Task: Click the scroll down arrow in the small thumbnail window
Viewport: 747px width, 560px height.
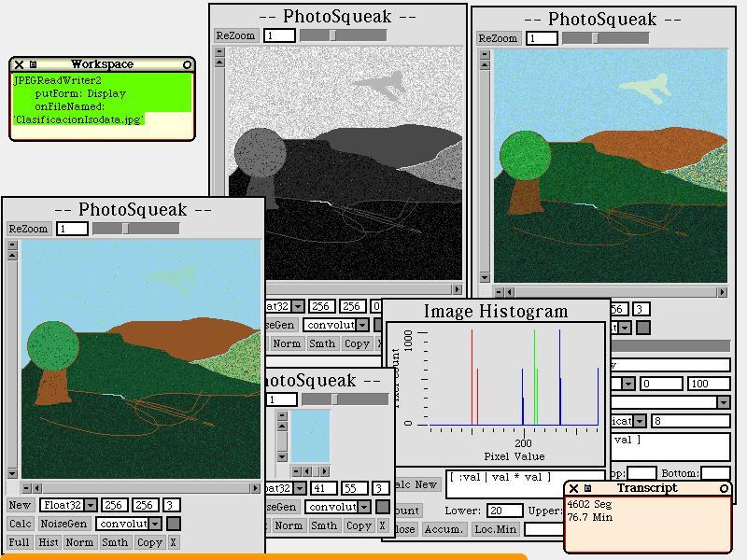Action: point(282,456)
